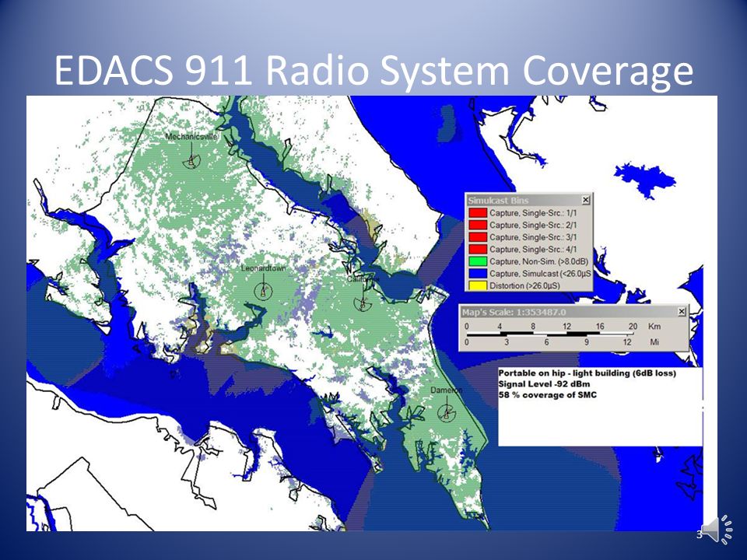The height and width of the screenshot is (560, 747).
Task: Select the California tower site icon
Action: coord(363,303)
